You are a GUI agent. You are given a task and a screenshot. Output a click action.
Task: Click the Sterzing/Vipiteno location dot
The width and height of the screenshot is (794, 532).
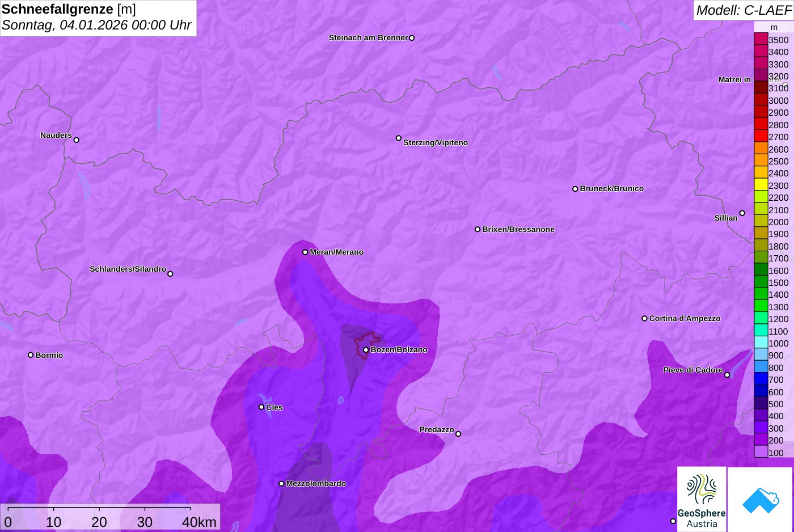point(399,138)
